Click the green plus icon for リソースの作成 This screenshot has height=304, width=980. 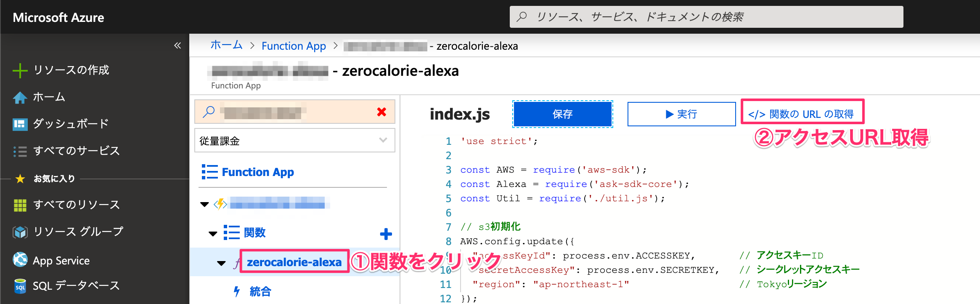[20, 70]
